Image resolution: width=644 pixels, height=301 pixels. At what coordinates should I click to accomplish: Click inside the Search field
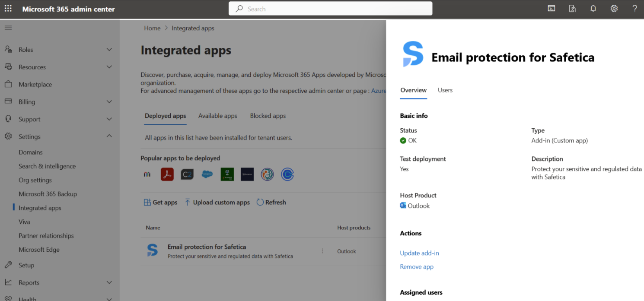click(x=330, y=8)
